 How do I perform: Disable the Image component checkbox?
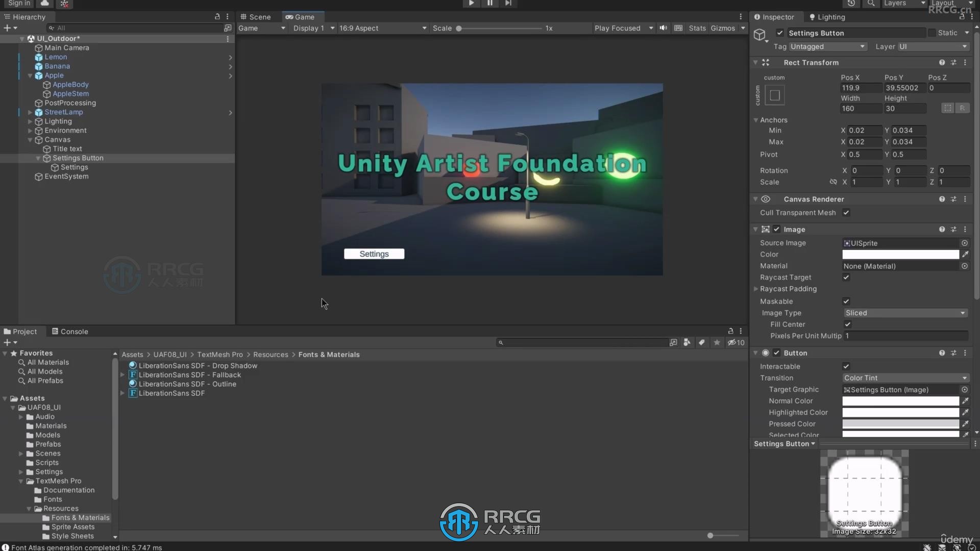pyautogui.click(x=776, y=230)
